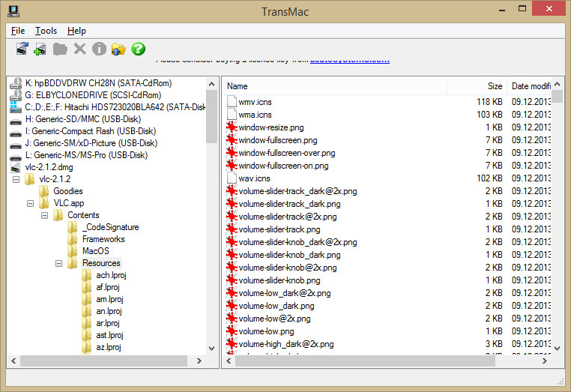This screenshot has height=392, width=571.
Task: Click the window-resize.png file icon
Action: pos(232,127)
